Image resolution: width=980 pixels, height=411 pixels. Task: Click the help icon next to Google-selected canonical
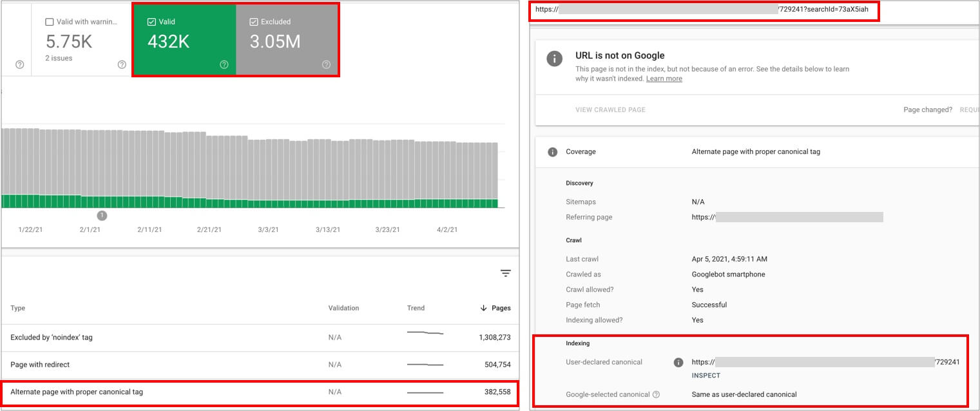click(x=656, y=394)
